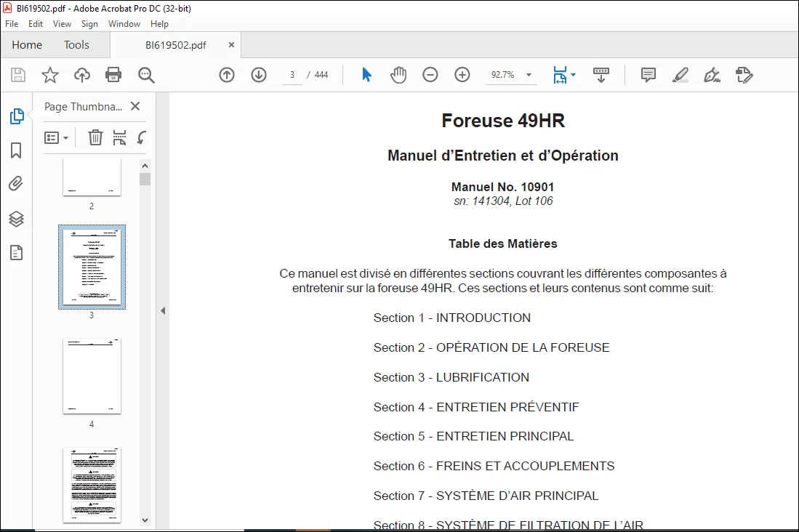Click the Print file icon
Screen dimensions: 799x532
pyautogui.click(x=113, y=75)
